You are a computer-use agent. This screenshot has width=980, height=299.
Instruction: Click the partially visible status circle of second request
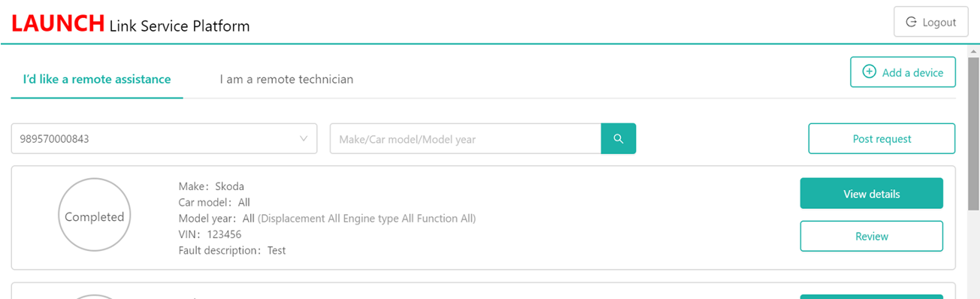point(95,297)
